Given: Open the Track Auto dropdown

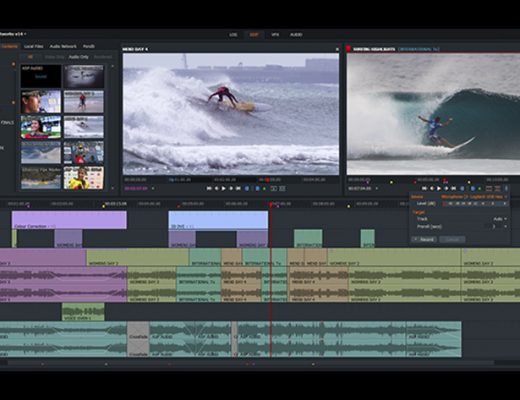Looking at the screenshot, I should (500, 219).
